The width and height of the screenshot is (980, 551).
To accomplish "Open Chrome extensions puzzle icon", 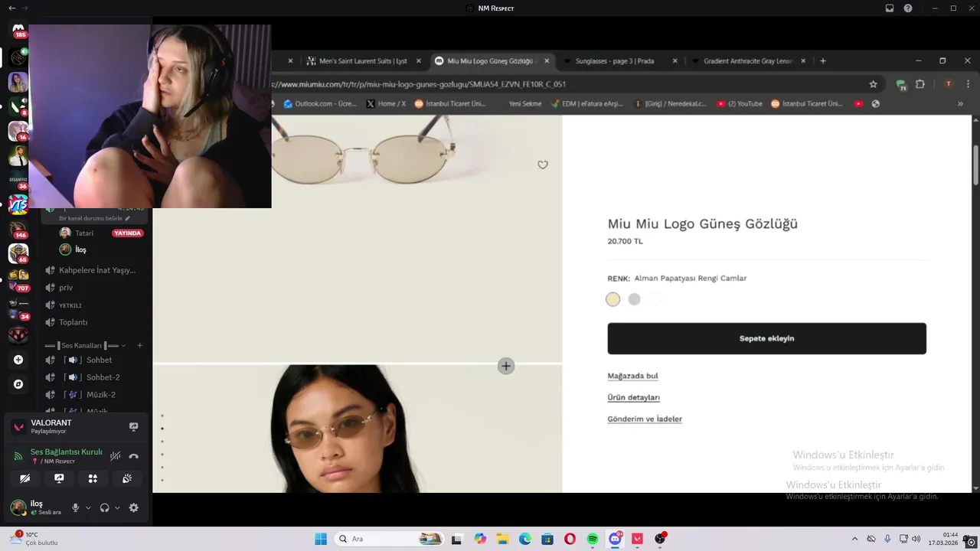I will pyautogui.click(x=920, y=84).
